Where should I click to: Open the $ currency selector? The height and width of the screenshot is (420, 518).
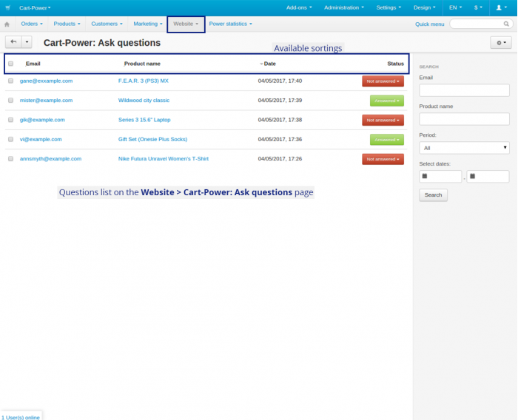tap(478, 7)
